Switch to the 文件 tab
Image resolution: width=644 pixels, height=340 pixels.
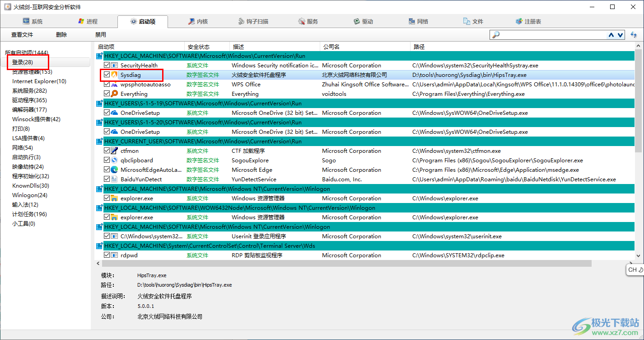473,21
